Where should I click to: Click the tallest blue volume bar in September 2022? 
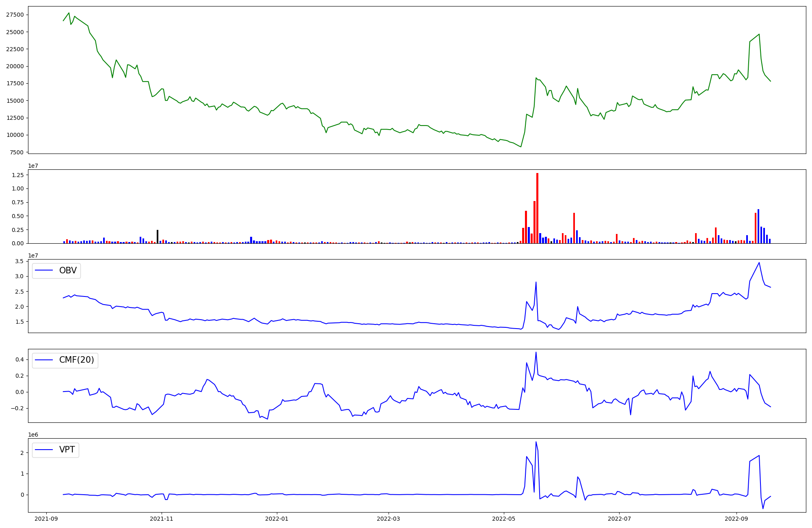[x=758, y=226]
